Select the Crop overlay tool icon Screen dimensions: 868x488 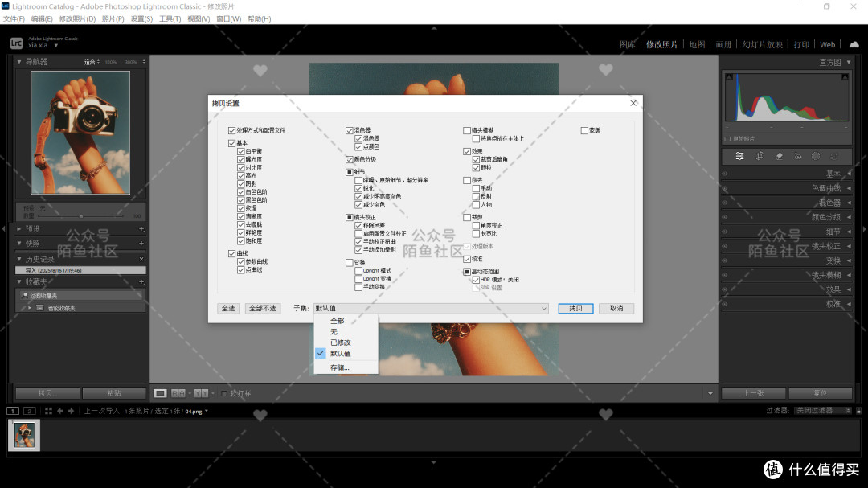(759, 156)
